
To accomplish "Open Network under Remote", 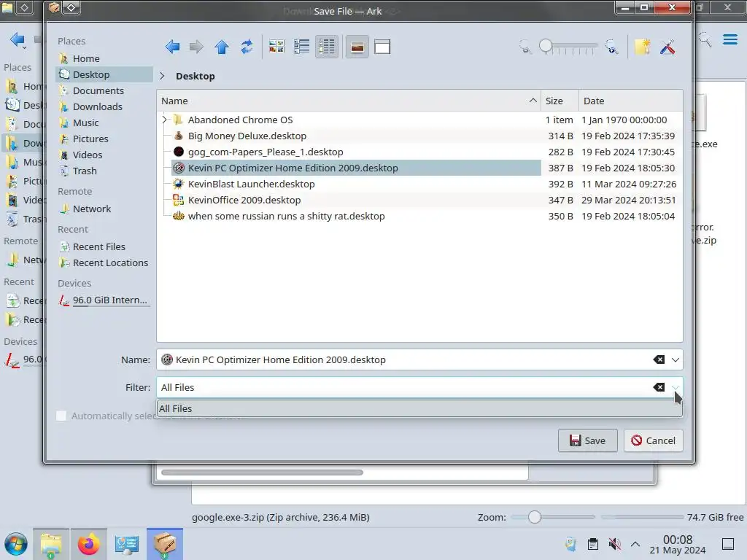I will pyautogui.click(x=104, y=209).
